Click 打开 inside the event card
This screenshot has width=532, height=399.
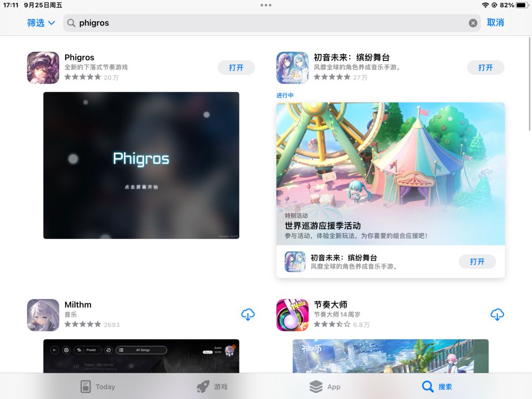click(x=477, y=262)
